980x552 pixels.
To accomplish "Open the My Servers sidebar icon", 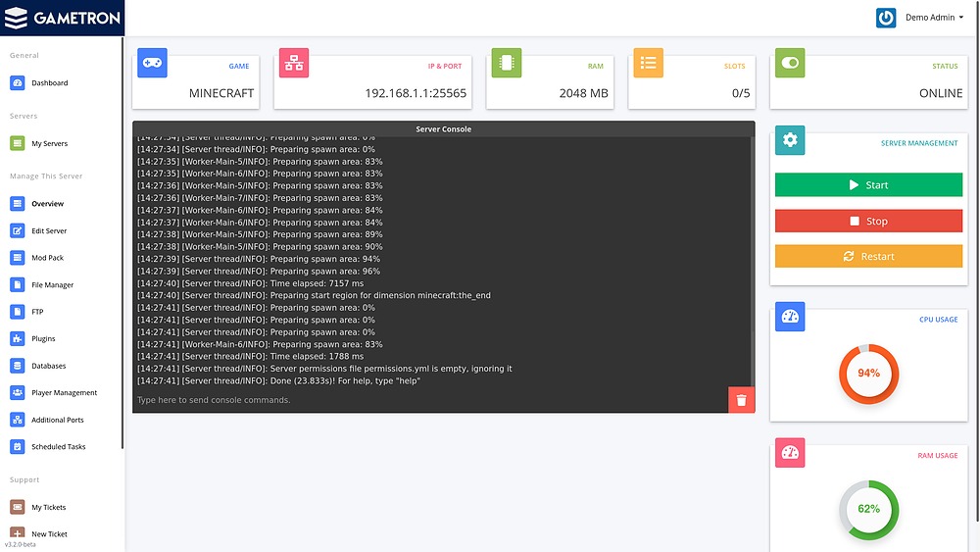I will pos(18,143).
